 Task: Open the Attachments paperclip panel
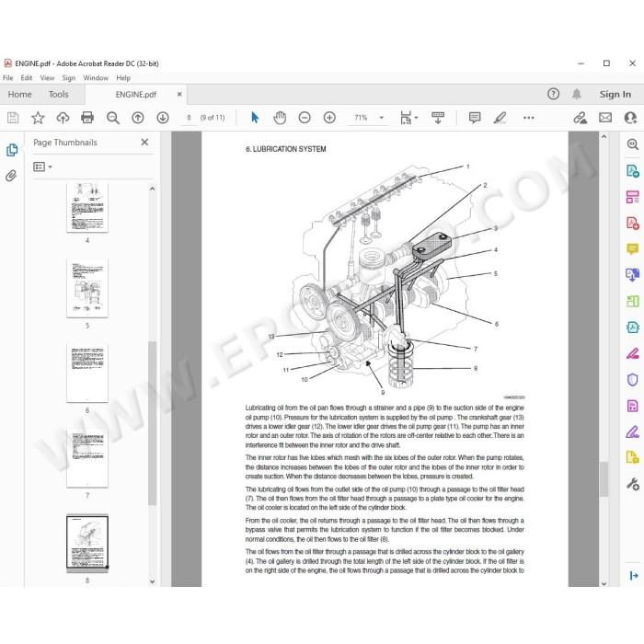[x=11, y=176]
